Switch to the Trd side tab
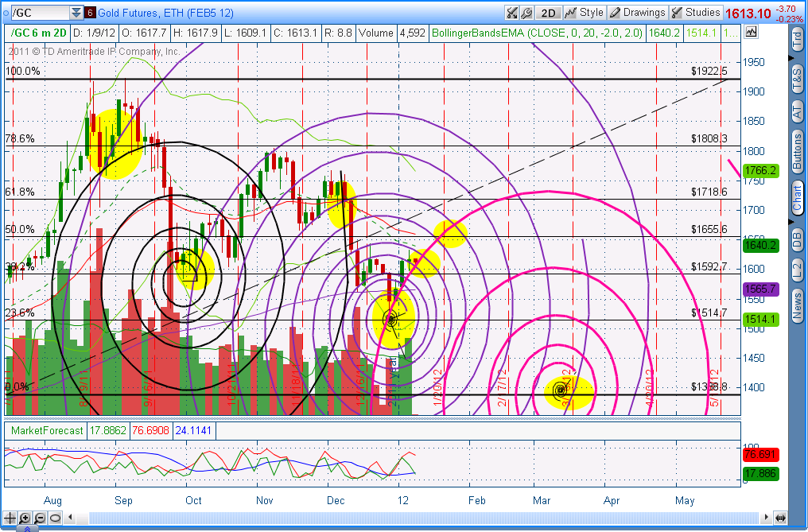The image size is (808, 532). point(797,41)
